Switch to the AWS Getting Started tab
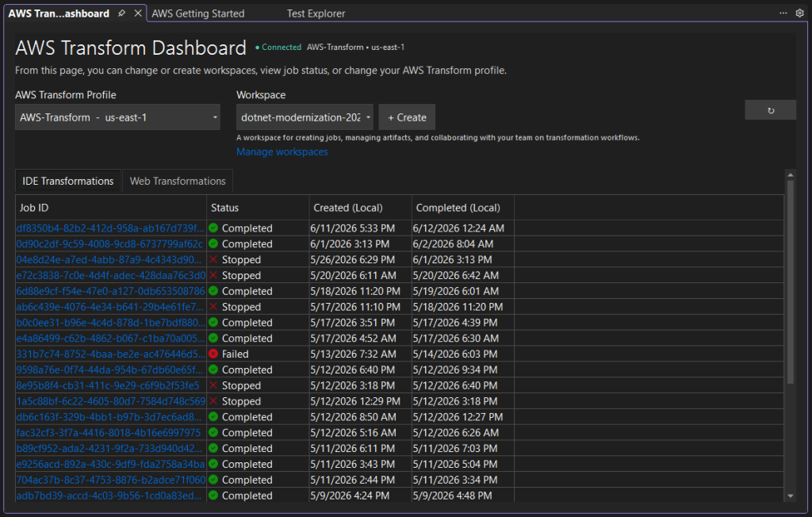Viewport: 812px width, 517px height. coord(197,13)
